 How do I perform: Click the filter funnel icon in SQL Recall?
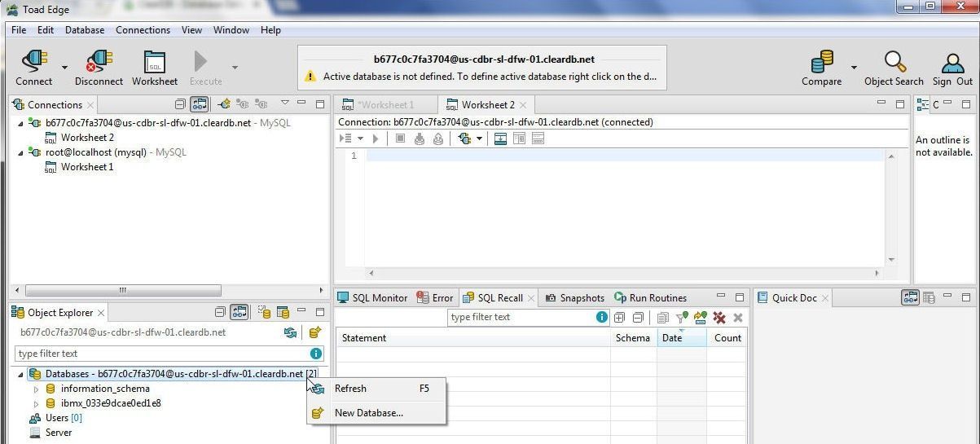[682, 318]
